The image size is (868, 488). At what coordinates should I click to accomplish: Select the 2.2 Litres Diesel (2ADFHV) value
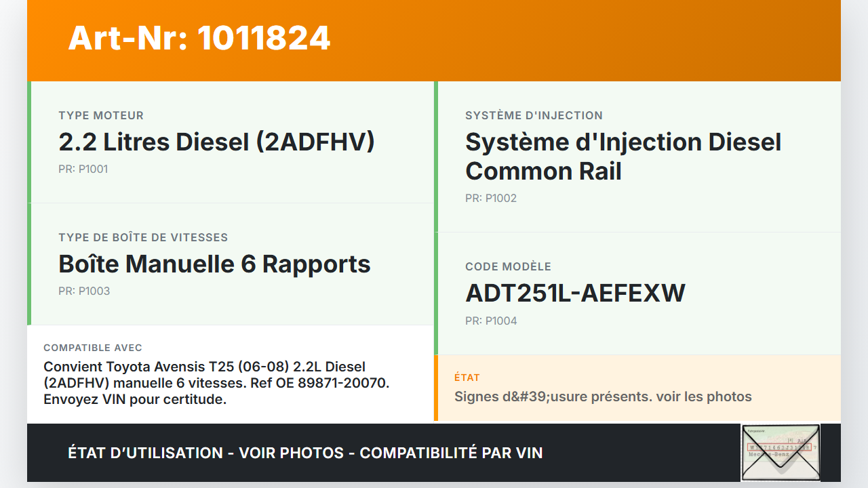click(216, 142)
